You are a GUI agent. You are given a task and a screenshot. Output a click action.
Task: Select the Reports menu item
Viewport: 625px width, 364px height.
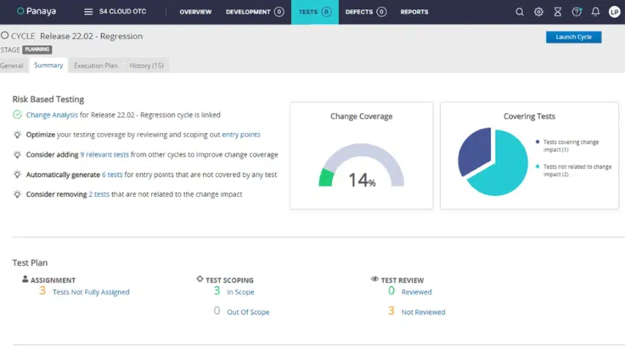(414, 12)
